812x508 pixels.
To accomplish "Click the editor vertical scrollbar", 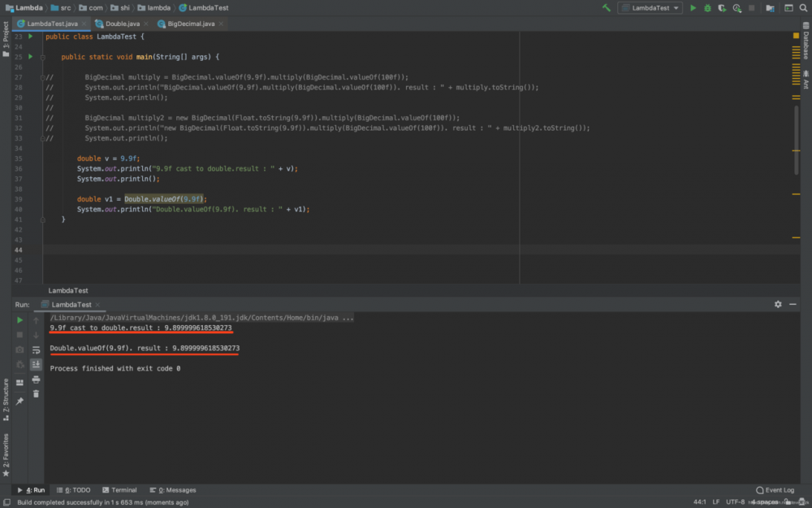I will pos(797,138).
